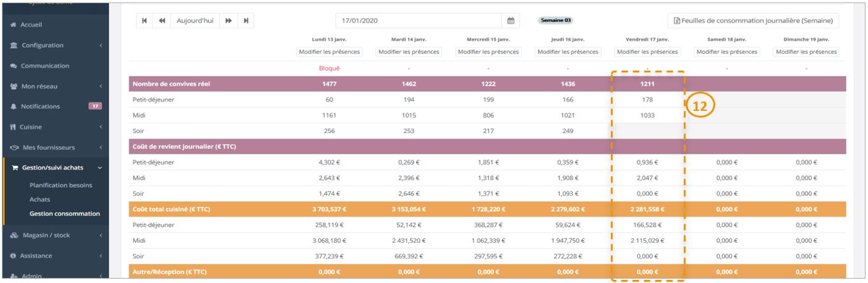Click the Admin user icon
This screenshot has height=283, width=868.
[14, 276]
